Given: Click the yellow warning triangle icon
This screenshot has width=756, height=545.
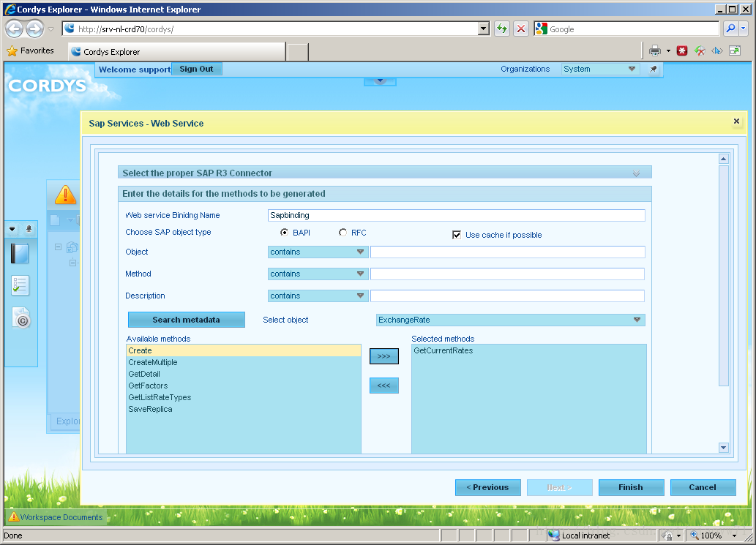Looking at the screenshot, I should 65,195.
